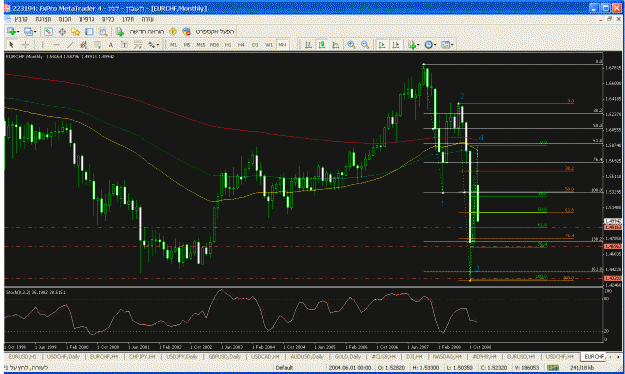Screen dimensions: 625x374
Task: Select the Trendline drawing tool
Action: point(70,45)
